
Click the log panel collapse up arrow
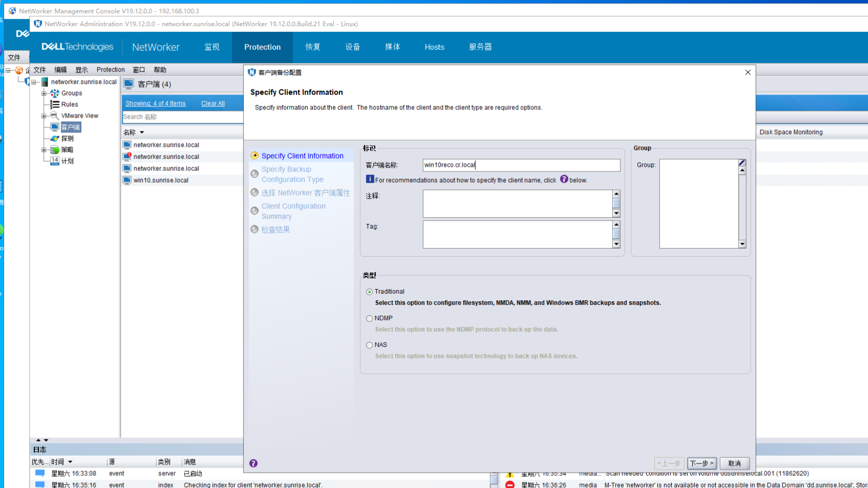click(x=38, y=440)
